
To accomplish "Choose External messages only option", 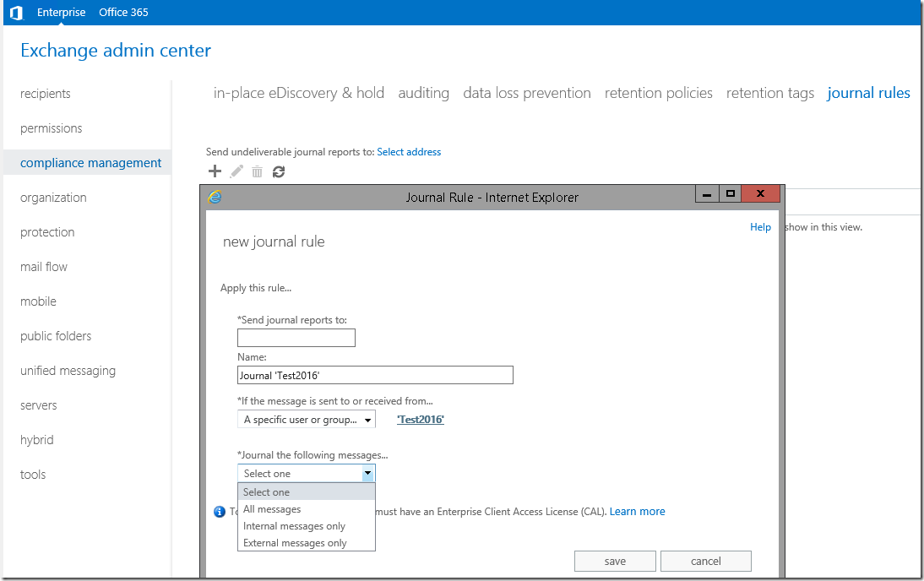I will [x=307, y=543].
